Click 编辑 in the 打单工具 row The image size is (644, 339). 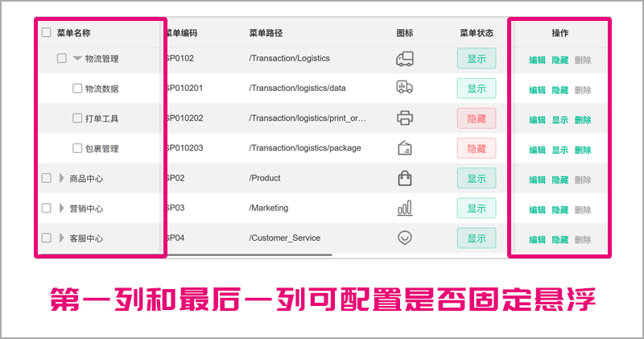pyautogui.click(x=537, y=120)
